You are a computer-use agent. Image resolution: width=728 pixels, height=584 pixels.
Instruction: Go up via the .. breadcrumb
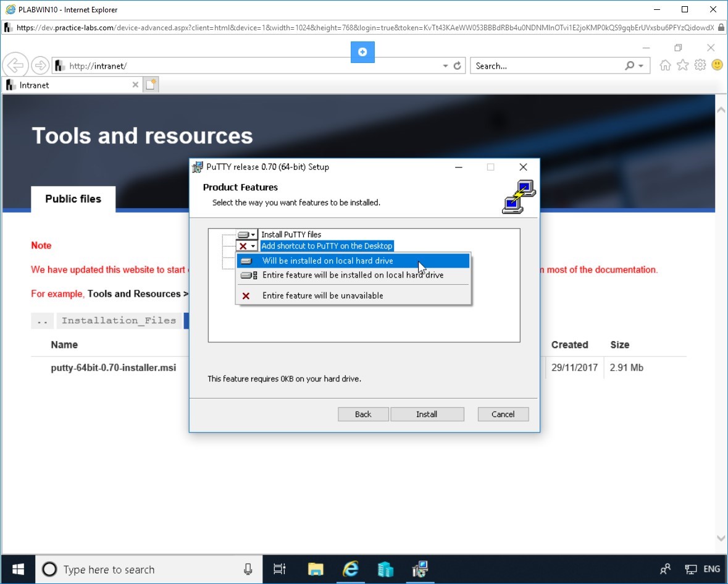click(x=42, y=320)
